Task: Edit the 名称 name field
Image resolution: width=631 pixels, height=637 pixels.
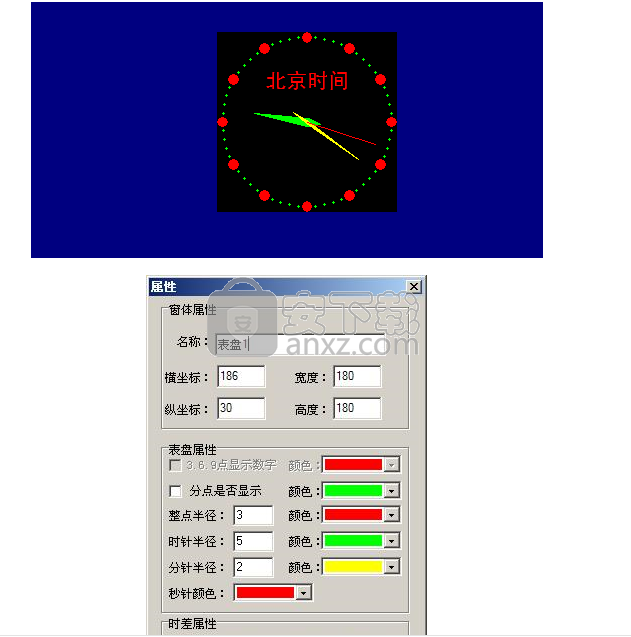Action: click(x=301, y=344)
